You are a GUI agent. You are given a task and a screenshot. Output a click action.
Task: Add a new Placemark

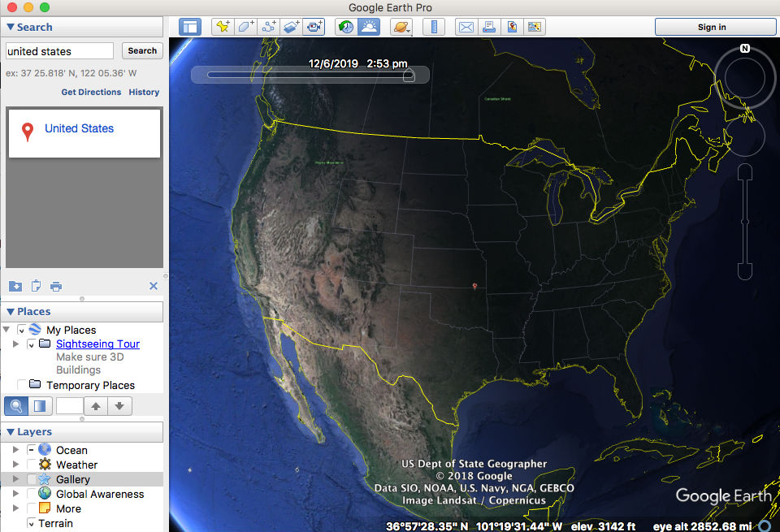tap(222, 27)
